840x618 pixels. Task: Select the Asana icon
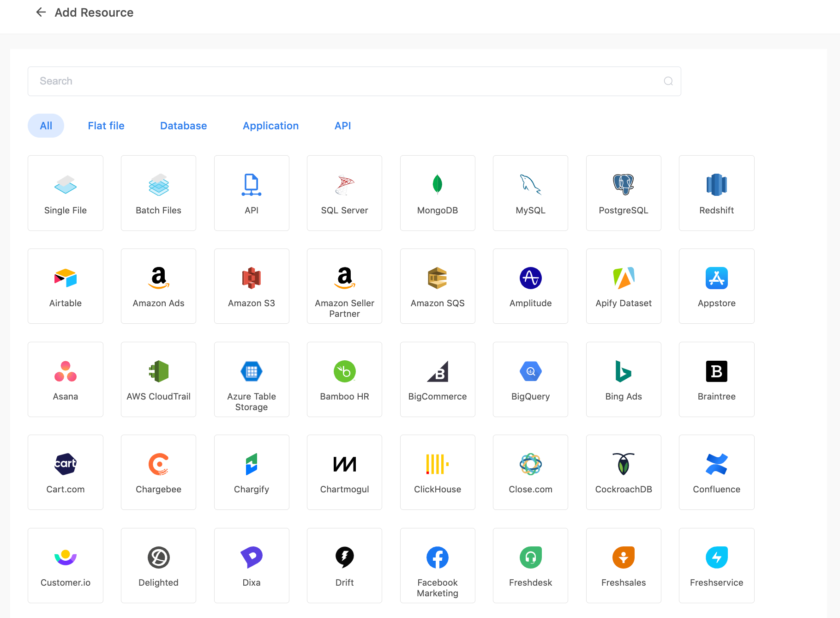[x=66, y=371]
